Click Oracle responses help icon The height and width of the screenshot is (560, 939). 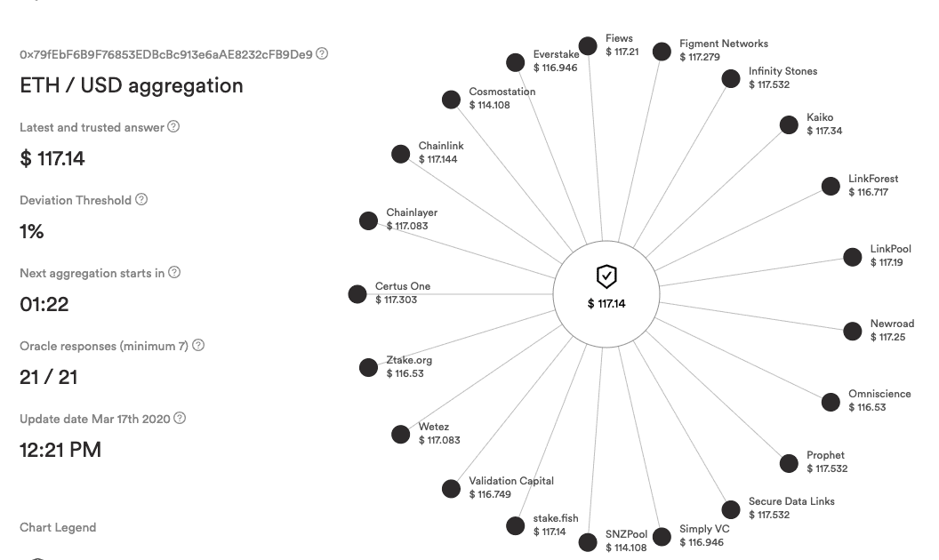click(198, 345)
